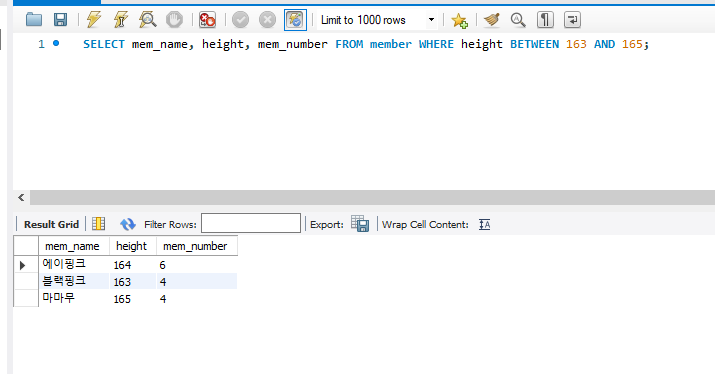Click the line 1 number in gutter
The height and width of the screenshot is (374, 715).
click(x=41, y=44)
